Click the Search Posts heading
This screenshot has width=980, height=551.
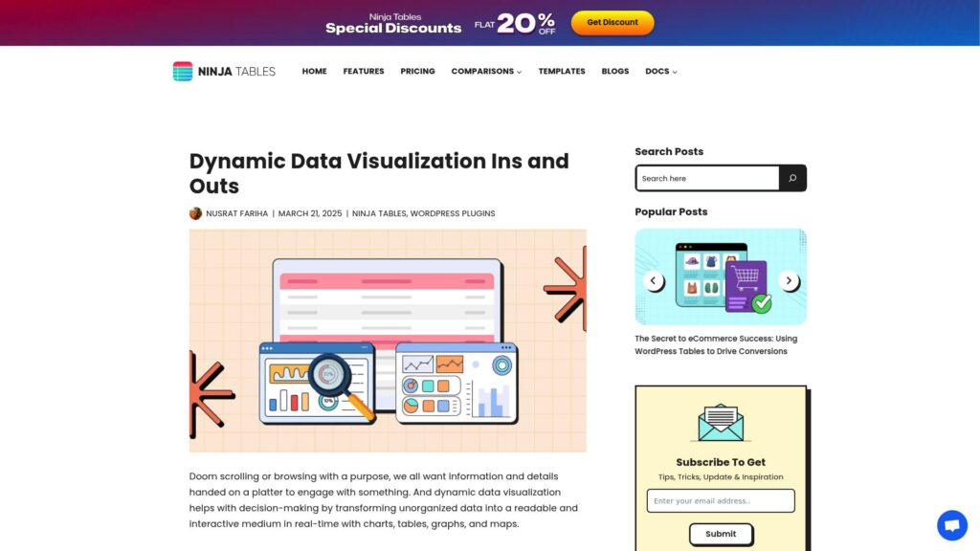pyautogui.click(x=669, y=152)
